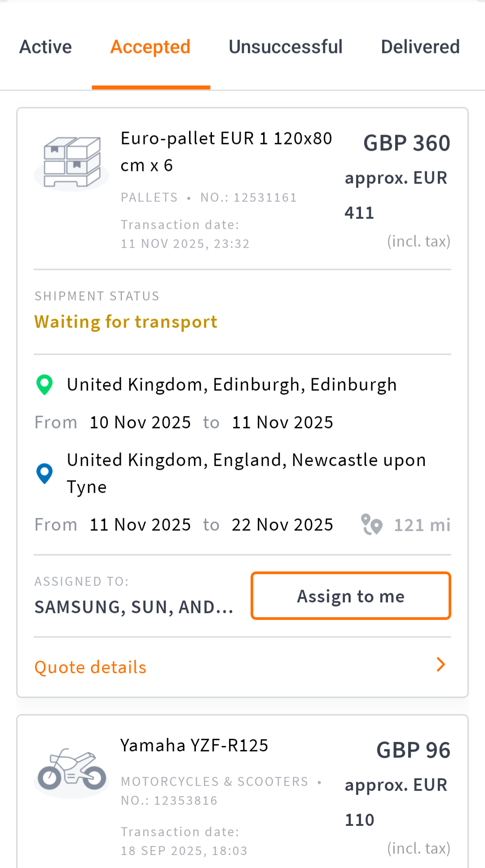Screen dimensions: 485x868
Task: Click the Waiting for transport status
Action: (x=126, y=322)
